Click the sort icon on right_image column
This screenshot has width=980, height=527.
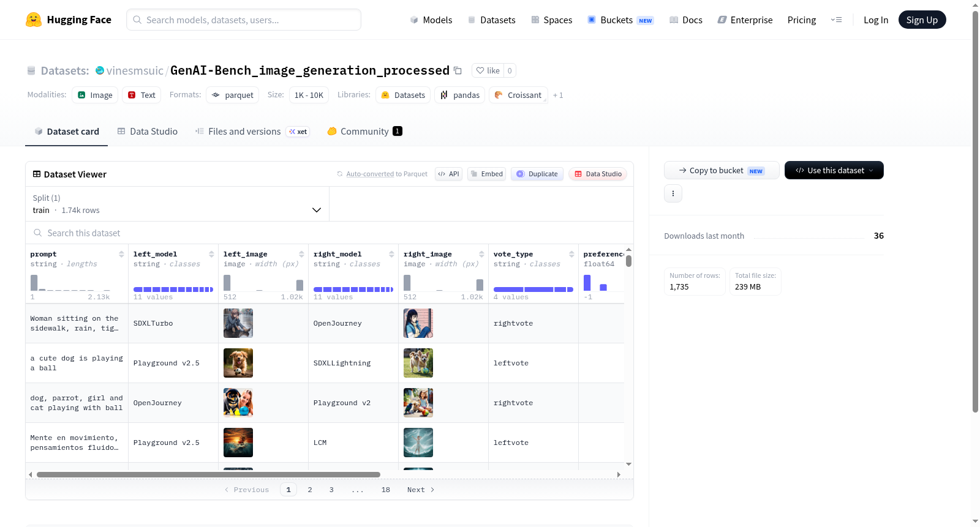coord(481,254)
